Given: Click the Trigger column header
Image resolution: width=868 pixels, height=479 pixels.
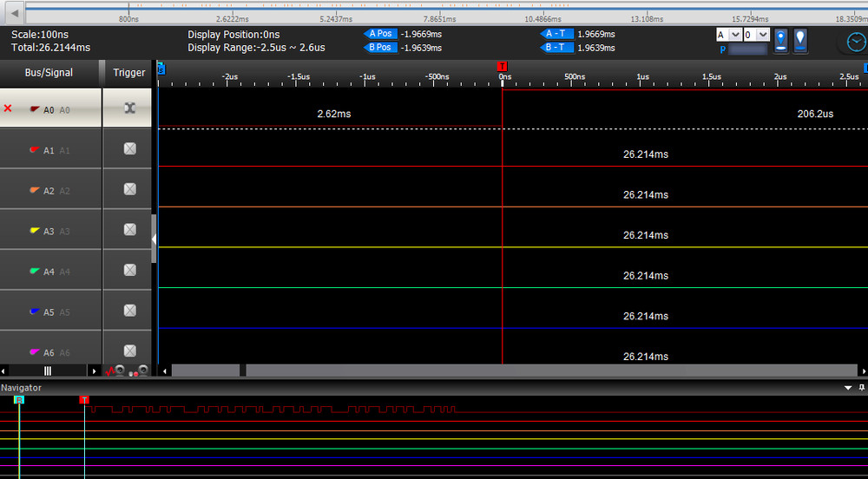Looking at the screenshot, I should coord(128,73).
